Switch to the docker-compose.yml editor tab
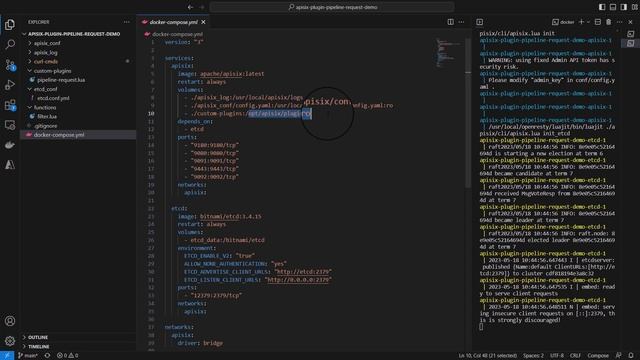The height and width of the screenshot is (360, 640). tap(173, 22)
